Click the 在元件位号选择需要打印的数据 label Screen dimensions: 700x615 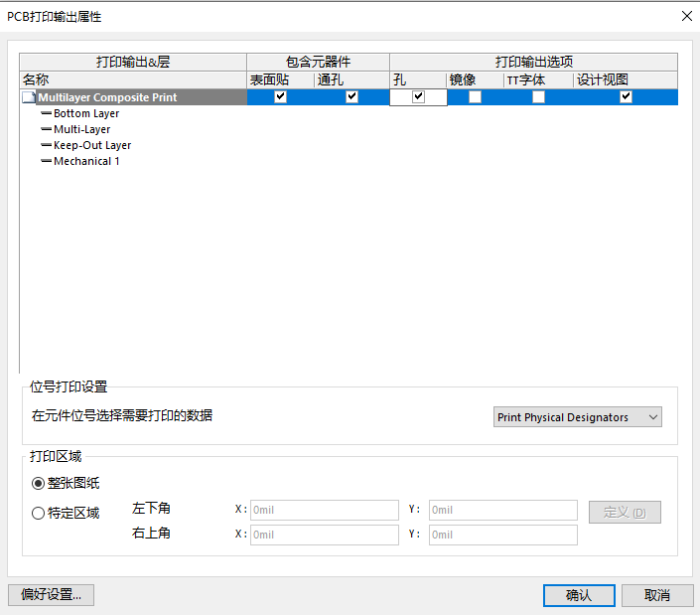point(122,415)
